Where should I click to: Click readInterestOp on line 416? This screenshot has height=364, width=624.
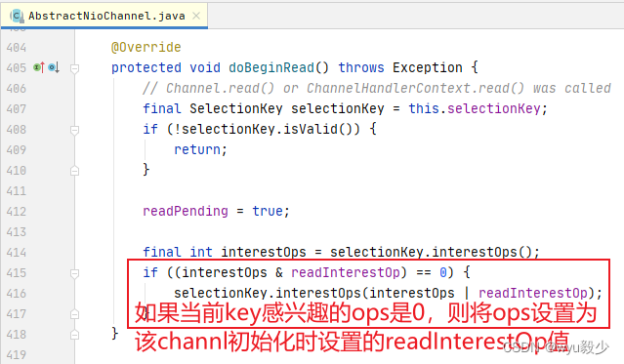533,293
